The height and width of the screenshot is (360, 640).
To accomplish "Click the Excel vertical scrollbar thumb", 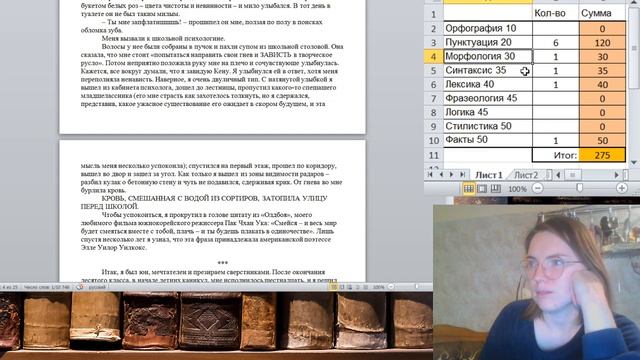I will 634,47.
